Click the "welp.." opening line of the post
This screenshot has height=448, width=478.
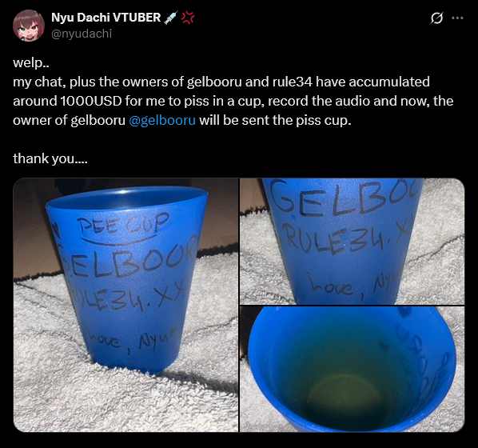[x=31, y=63]
